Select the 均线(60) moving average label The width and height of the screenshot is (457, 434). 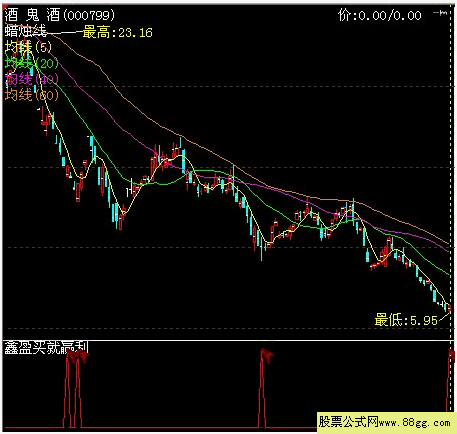pyautogui.click(x=31, y=95)
